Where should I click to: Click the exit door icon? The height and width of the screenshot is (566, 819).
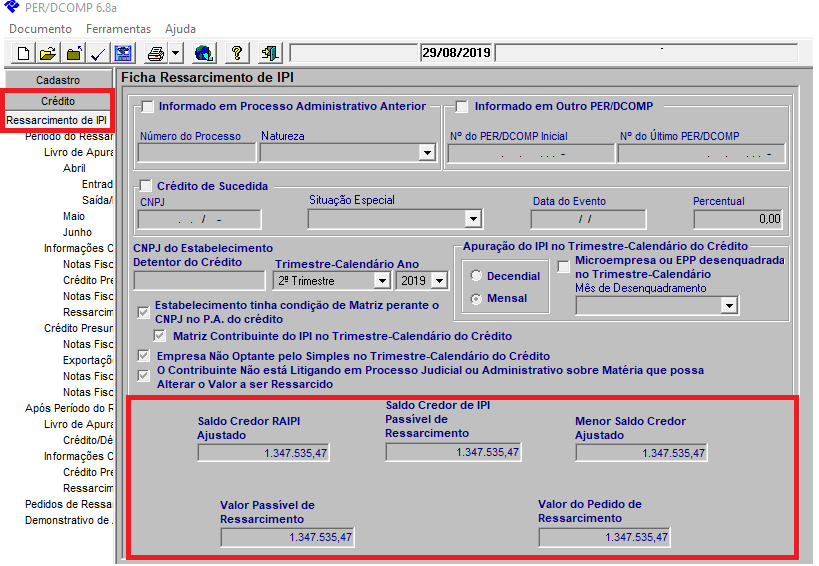tap(269, 53)
